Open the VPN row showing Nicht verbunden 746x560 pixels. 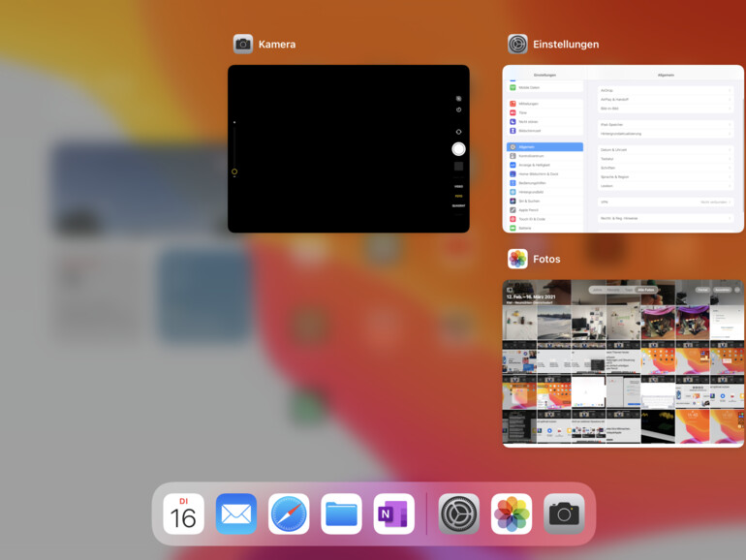point(666,202)
